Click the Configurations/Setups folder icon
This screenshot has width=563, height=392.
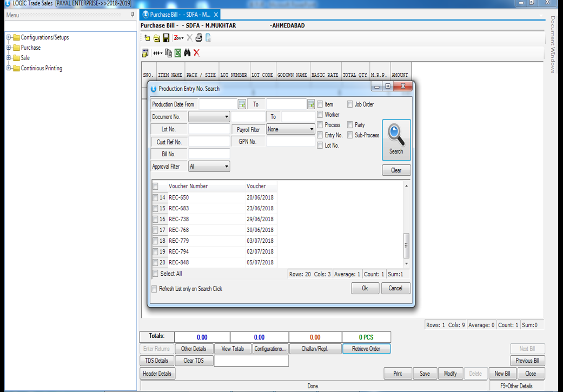(16, 37)
